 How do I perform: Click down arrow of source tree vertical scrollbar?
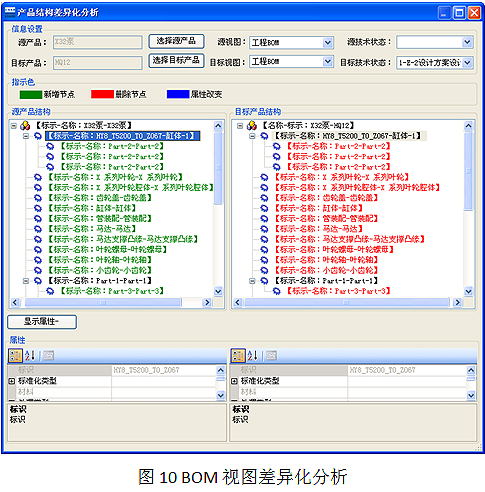coord(218,291)
